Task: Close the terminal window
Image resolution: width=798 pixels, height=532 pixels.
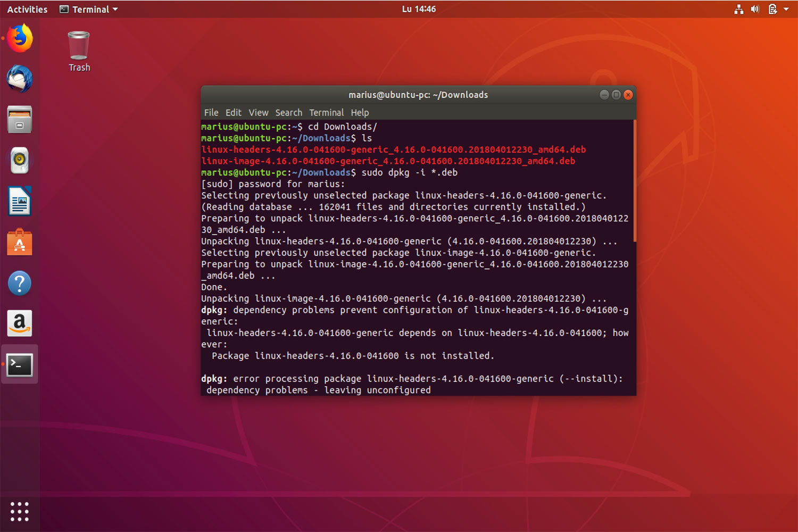Action: pos(628,95)
